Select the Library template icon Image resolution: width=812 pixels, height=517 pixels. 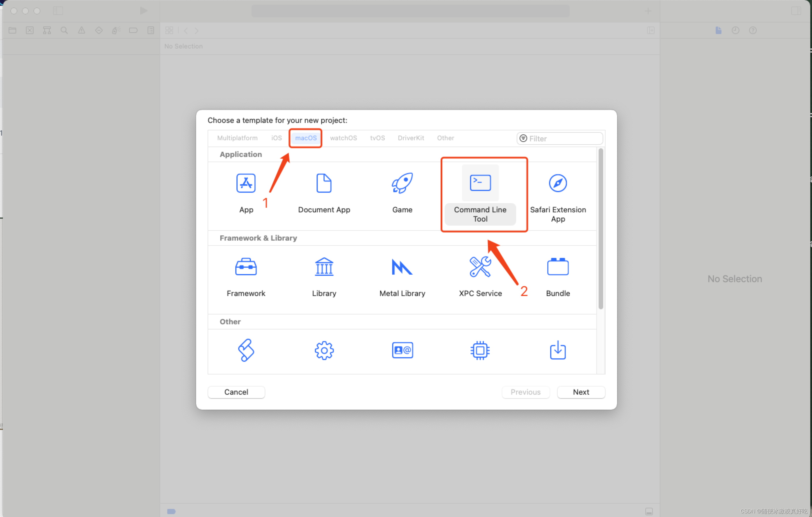324,267
